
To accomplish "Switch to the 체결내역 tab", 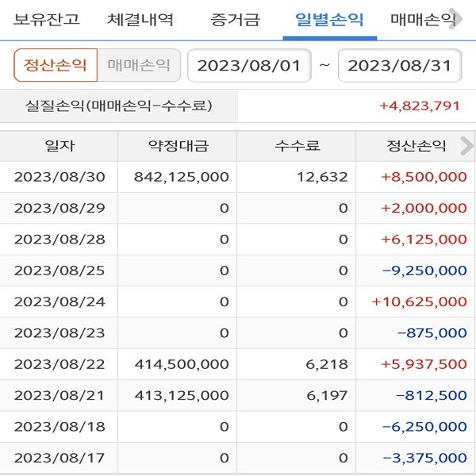I will pyautogui.click(x=140, y=20).
